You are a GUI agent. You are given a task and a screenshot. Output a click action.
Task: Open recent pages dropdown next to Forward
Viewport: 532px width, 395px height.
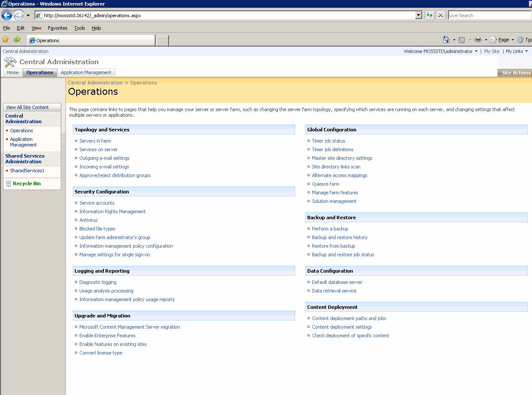point(28,16)
